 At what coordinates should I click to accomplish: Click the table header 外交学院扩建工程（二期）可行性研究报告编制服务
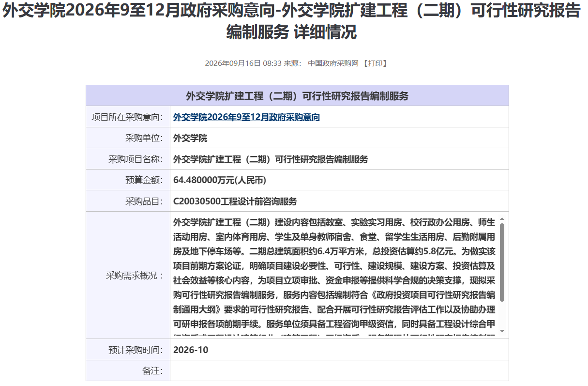tap(297, 96)
